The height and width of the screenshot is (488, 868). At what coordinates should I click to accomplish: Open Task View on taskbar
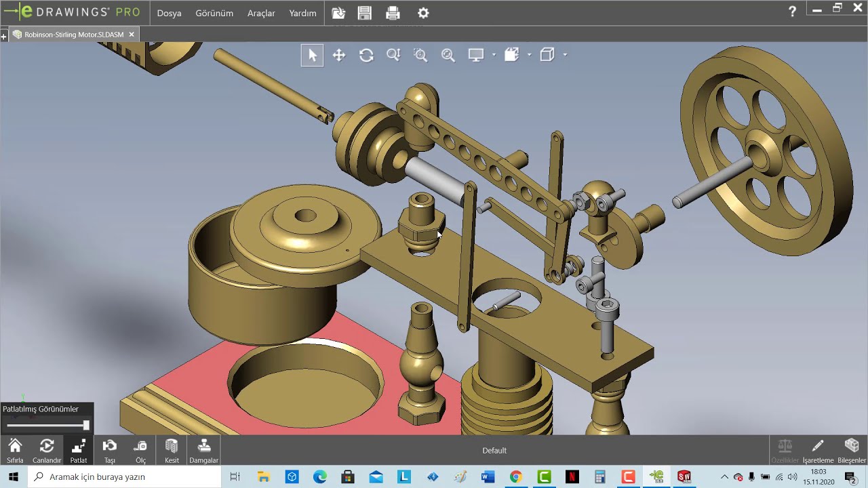235,477
